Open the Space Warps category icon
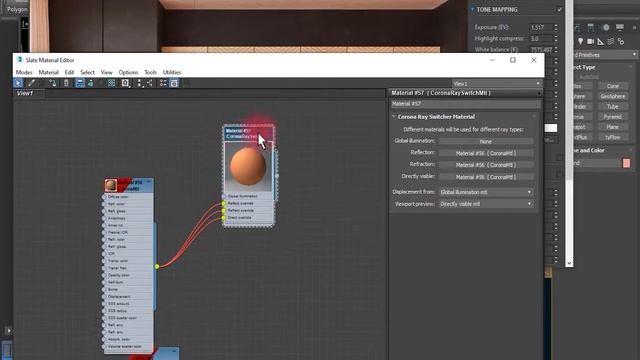The height and width of the screenshot is (360, 640). pos(611,41)
